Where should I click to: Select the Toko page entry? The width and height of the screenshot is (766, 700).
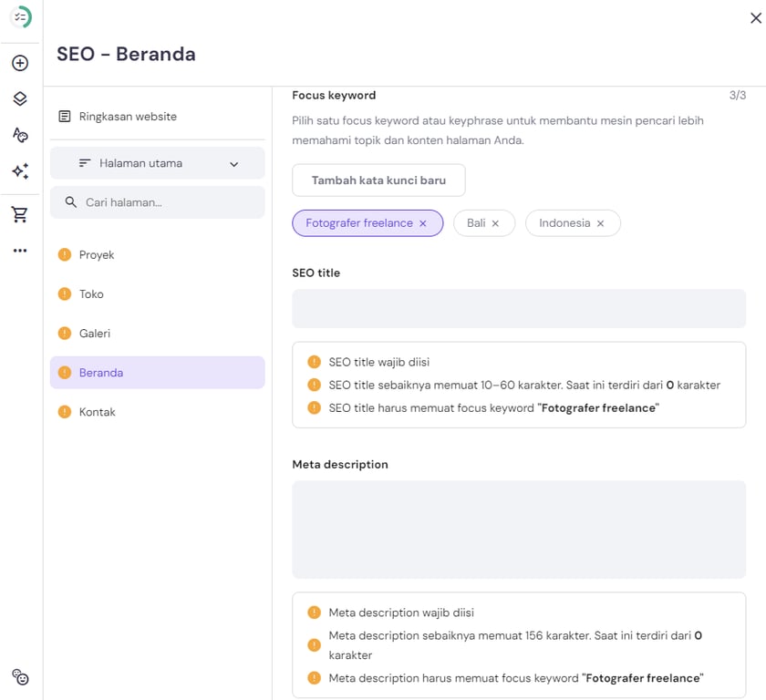tap(91, 294)
